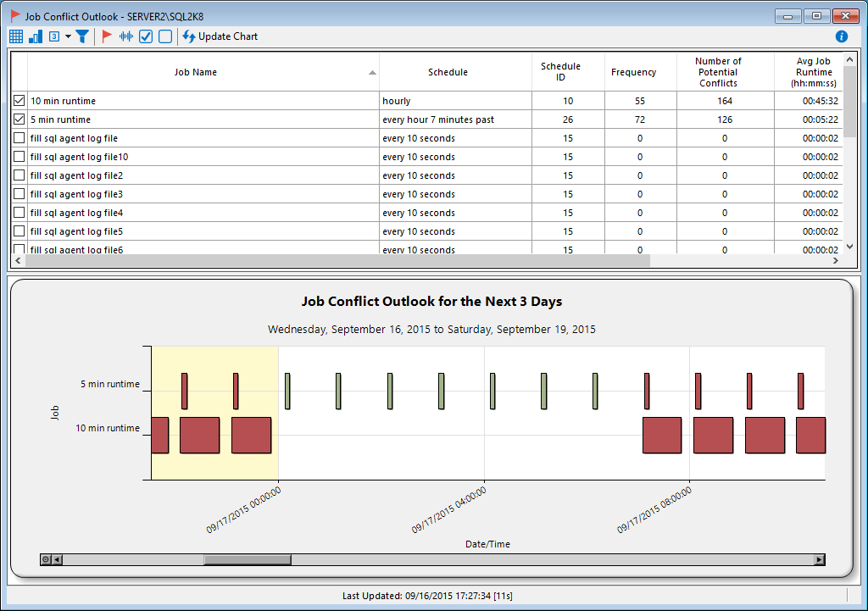Click the '10 min runtime' chart axis label
This screenshot has height=611, width=868.
click(x=108, y=428)
